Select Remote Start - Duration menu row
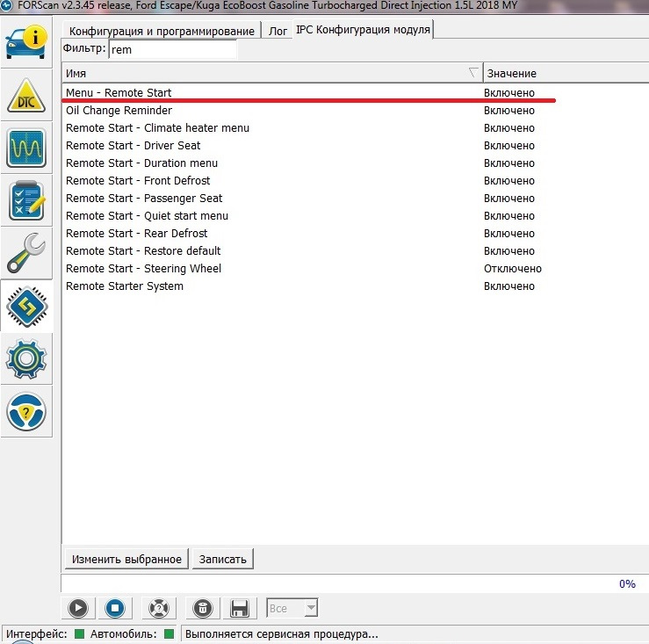 coord(355,163)
